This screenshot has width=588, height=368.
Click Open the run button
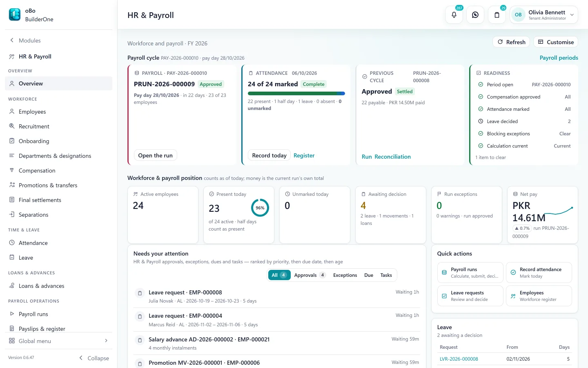(155, 155)
